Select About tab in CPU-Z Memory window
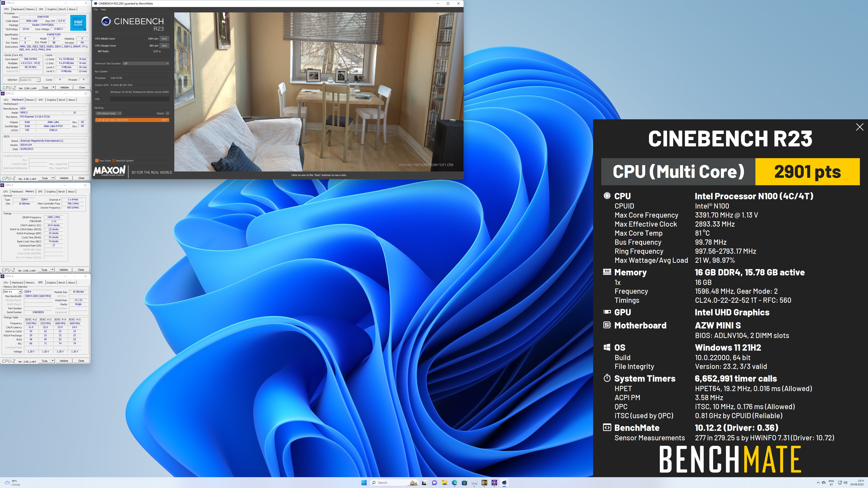This screenshot has width=868, height=488. coord(71,191)
